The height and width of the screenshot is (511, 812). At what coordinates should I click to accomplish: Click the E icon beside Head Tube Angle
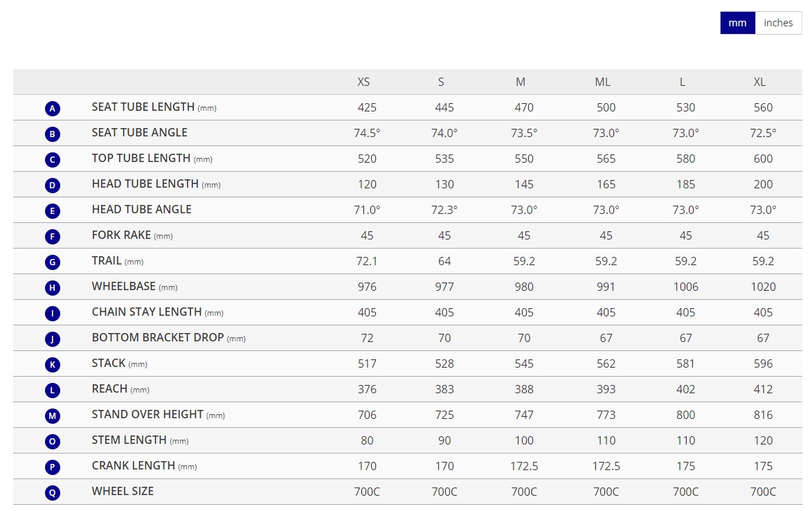click(53, 211)
